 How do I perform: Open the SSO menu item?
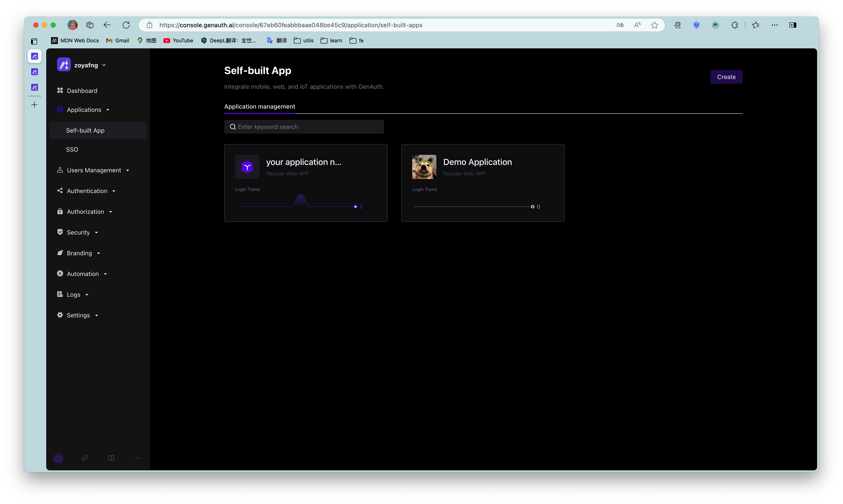click(72, 149)
